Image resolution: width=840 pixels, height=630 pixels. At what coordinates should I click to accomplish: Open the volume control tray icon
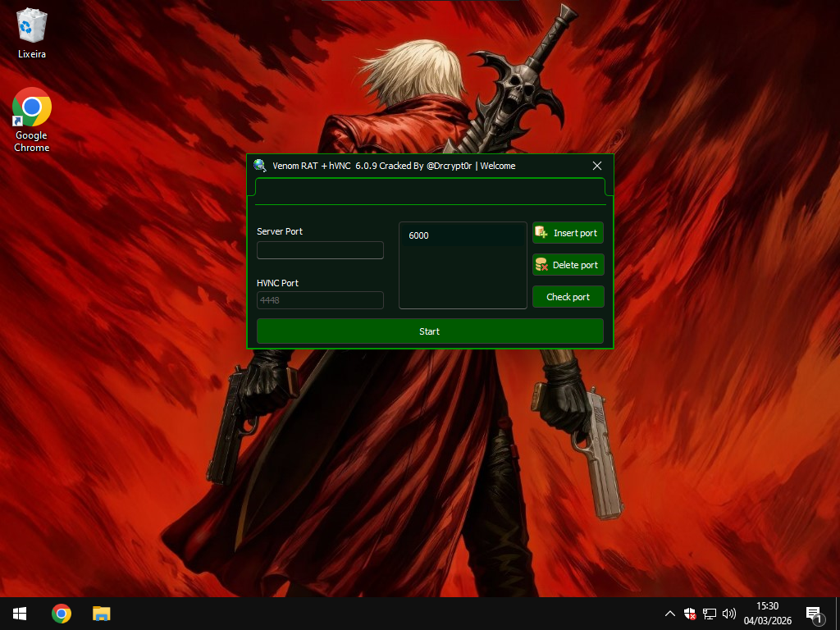coord(729,614)
